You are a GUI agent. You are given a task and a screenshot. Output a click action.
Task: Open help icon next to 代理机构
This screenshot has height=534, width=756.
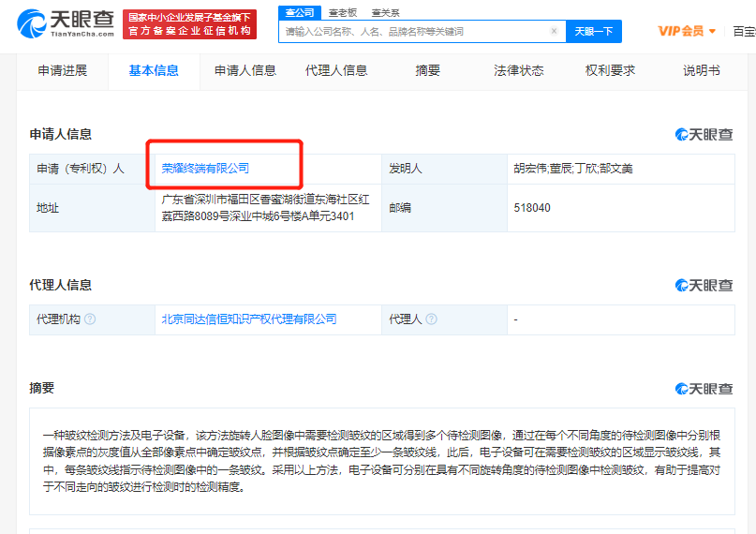[x=90, y=319]
